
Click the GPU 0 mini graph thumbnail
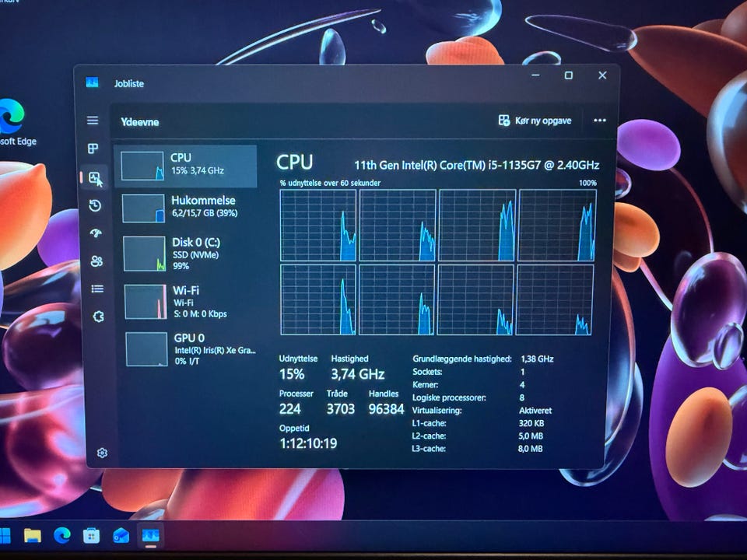pyautogui.click(x=147, y=349)
